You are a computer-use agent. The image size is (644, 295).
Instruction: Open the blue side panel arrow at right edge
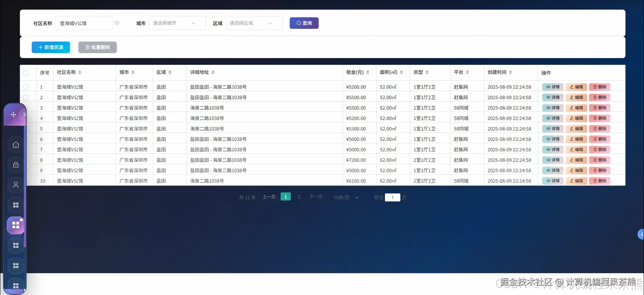click(641, 234)
